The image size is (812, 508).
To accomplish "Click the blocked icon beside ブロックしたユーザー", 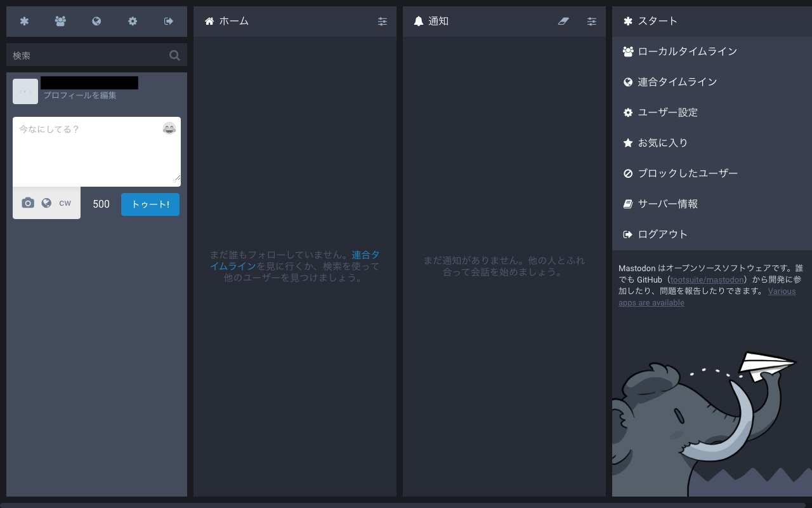I will pyautogui.click(x=628, y=173).
